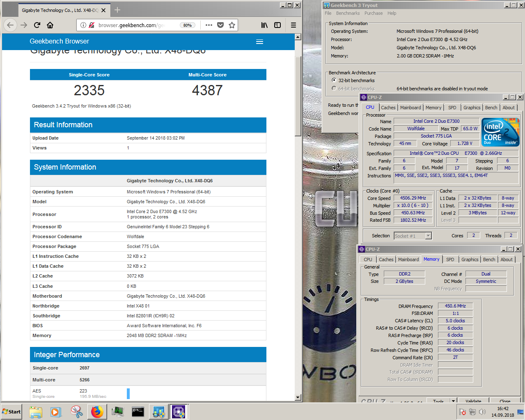
Task: Reload the Geekbench Browser page
Action: 37,25
